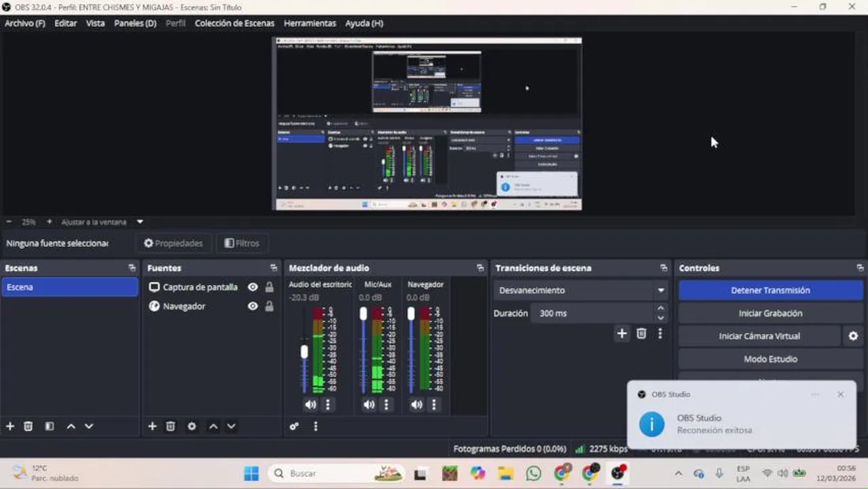The width and height of the screenshot is (868, 489).
Task: Click Detener Transmisión button
Action: coord(771,291)
